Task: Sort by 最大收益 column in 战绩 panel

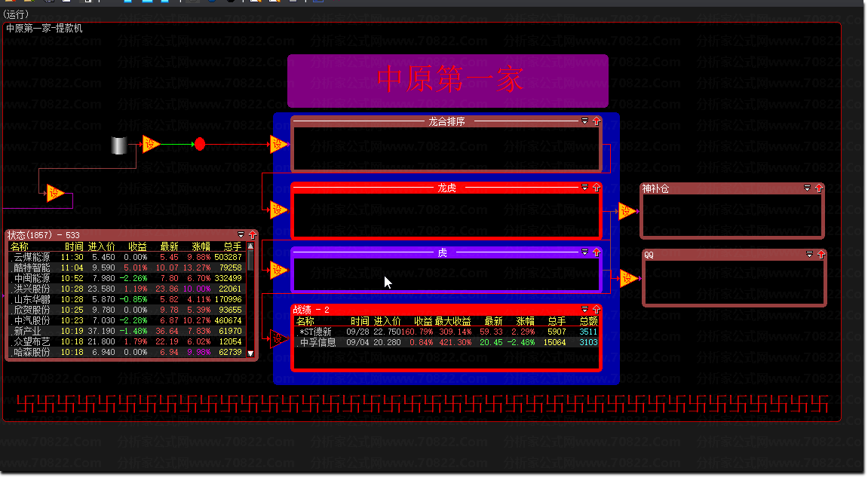Action: 452,322
